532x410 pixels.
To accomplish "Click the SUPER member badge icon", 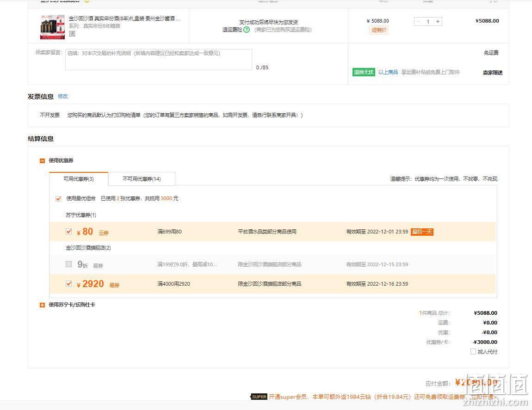I will click(259, 397).
